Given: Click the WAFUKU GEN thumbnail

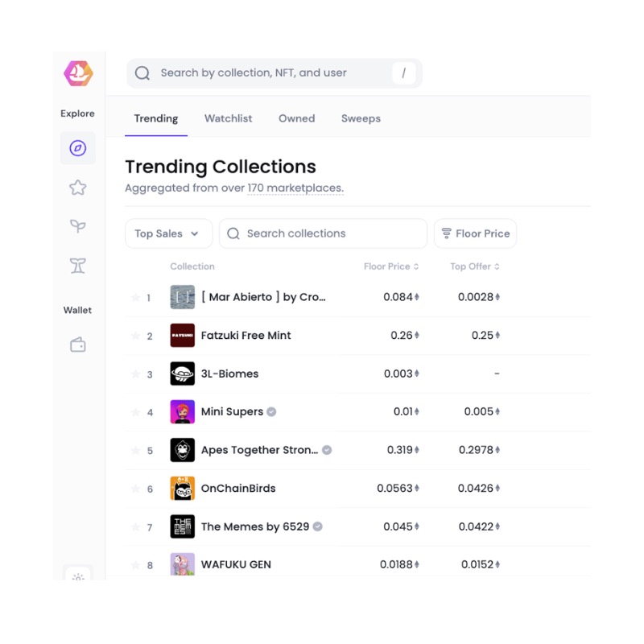Looking at the screenshot, I should click(183, 564).
